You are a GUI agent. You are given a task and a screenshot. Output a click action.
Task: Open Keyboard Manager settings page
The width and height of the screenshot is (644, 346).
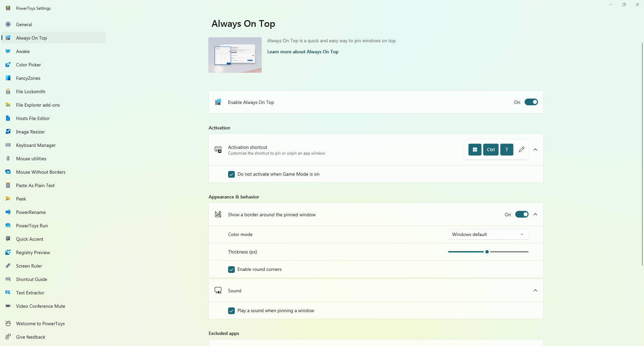point(36,145)
